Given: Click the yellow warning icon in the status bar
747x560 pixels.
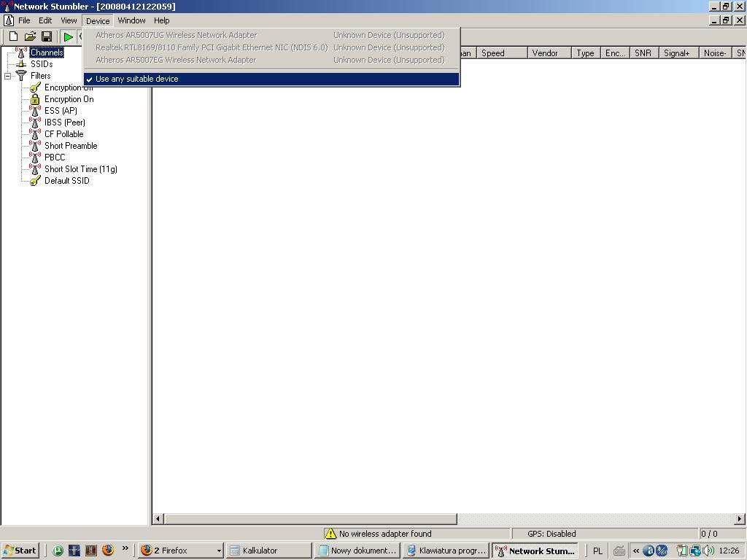Looking at the screenshot, I should click(330, 534).
